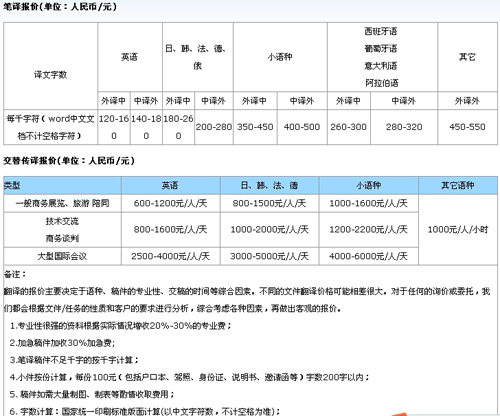Click the 4000-6000元/人/天 cell
This screenshot has width=500, height=416.
368,256
